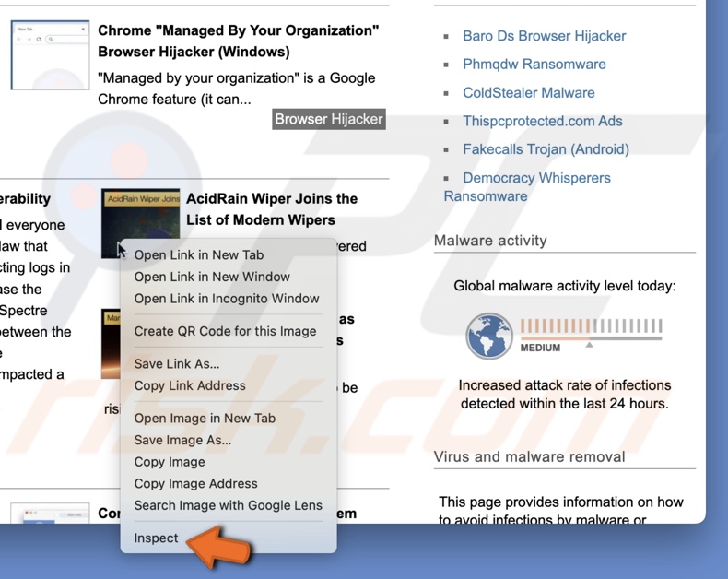
Task: Choose Search Image with Google Lens
Action: pyautogui.click(x=229, y=505)
